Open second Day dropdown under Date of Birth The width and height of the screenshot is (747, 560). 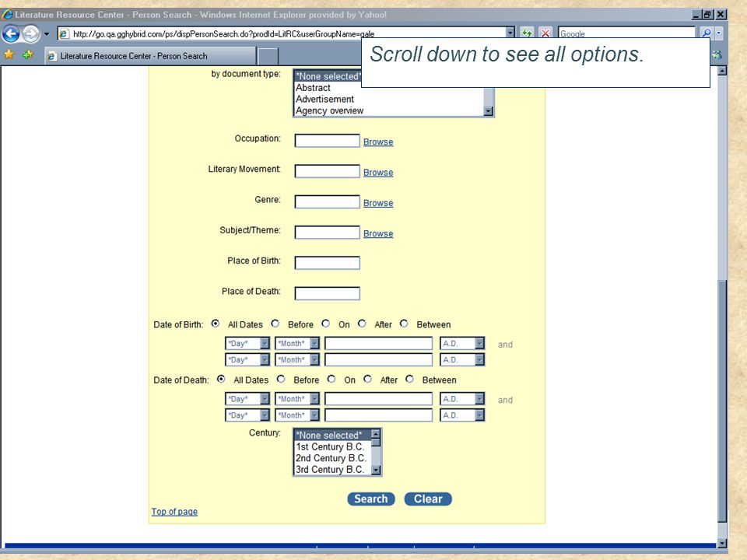(247, 359)
